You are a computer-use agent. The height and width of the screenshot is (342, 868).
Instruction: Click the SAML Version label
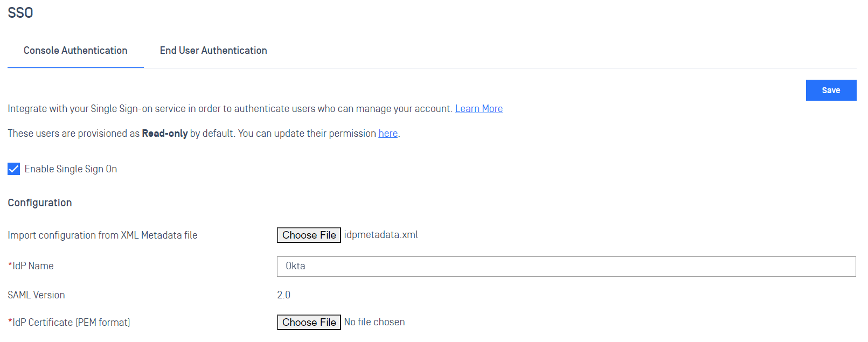point(36,295)
